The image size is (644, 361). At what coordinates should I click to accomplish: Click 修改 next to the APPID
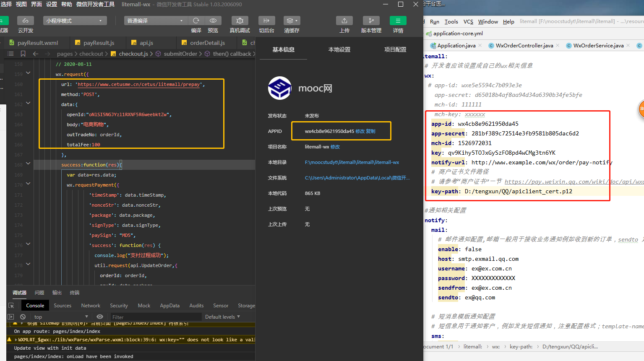pyautogui.click(x=360, y=131)
